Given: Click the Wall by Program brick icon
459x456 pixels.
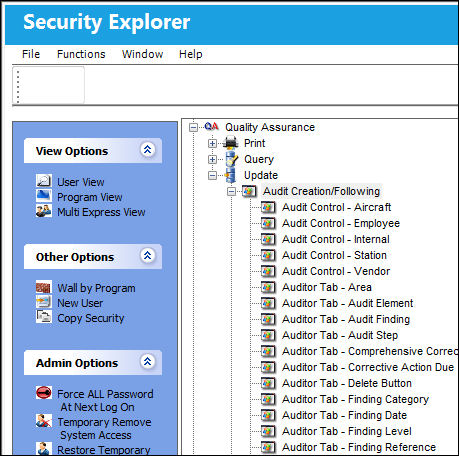Looking at the screenshot, I should pyautogui.click(x=44, y=287).
